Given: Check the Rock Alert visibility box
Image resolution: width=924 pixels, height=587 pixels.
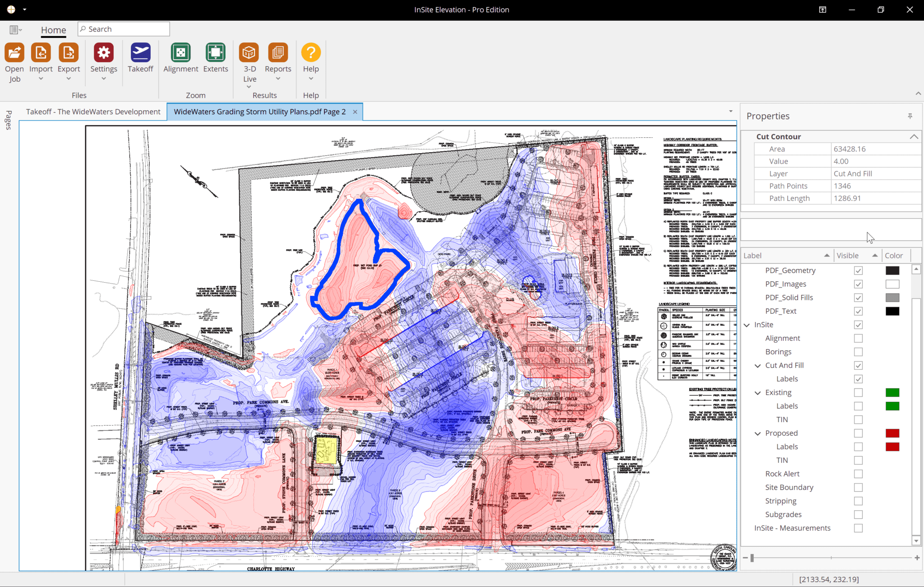Looking at the screenshot, I should [x=858, y=474].
